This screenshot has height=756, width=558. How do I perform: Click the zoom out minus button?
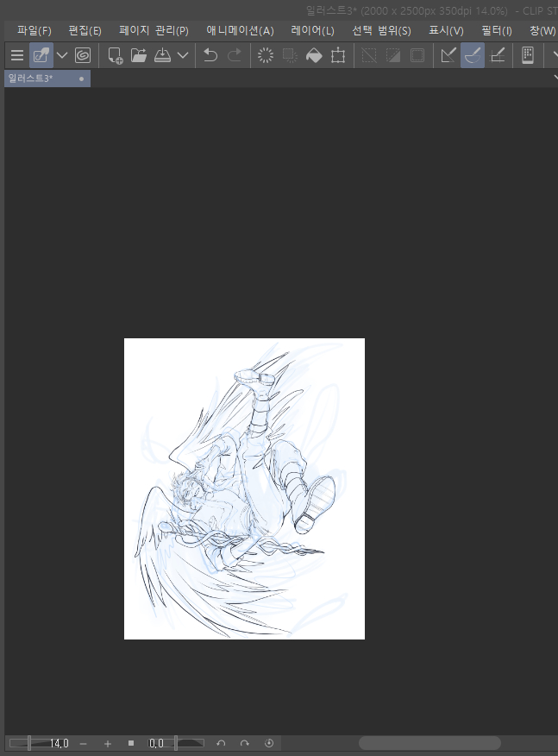coord(83,743)
